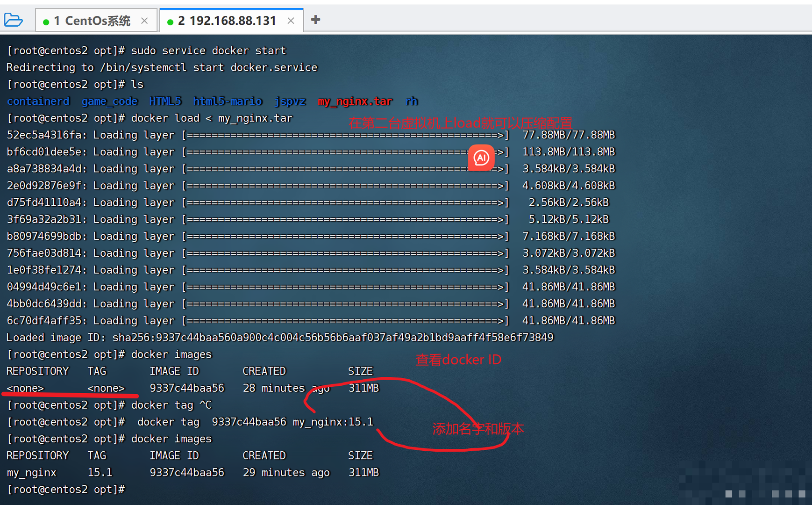Click layer ID "52ec5a4316fa"
Image resolution: width=812 pixels, height=505 pixels.
44,135
